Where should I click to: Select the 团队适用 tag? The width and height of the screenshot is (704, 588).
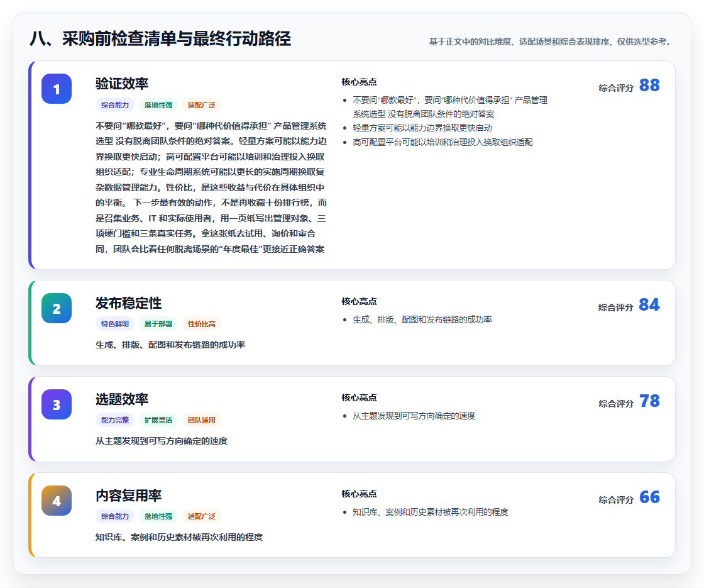pos(202,420)
